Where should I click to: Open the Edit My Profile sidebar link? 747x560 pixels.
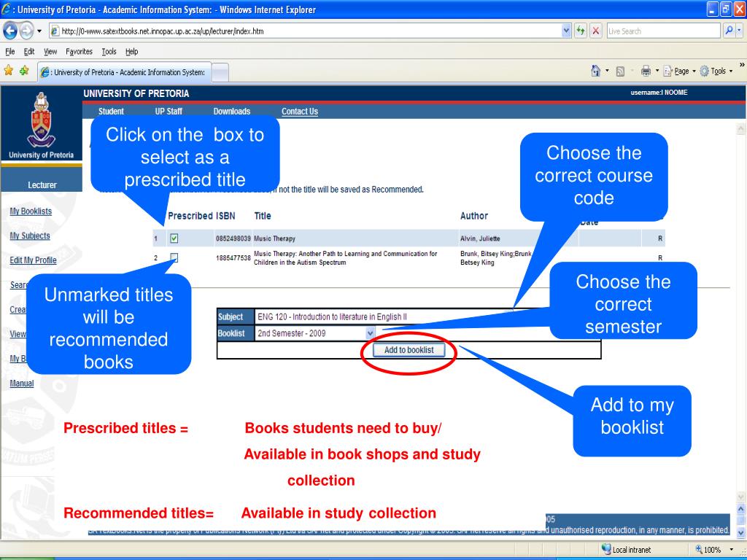coord(33,260)
